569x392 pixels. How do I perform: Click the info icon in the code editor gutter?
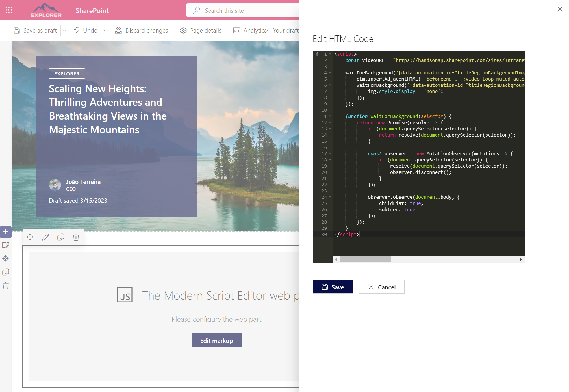coord(318,54)
